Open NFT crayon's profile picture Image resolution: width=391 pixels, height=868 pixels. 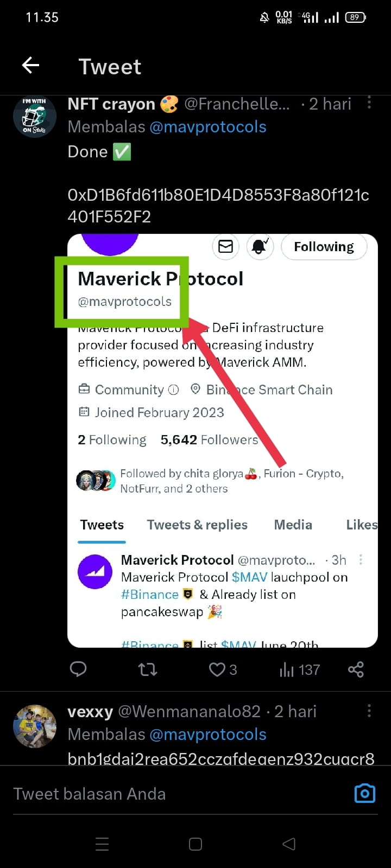35,116
